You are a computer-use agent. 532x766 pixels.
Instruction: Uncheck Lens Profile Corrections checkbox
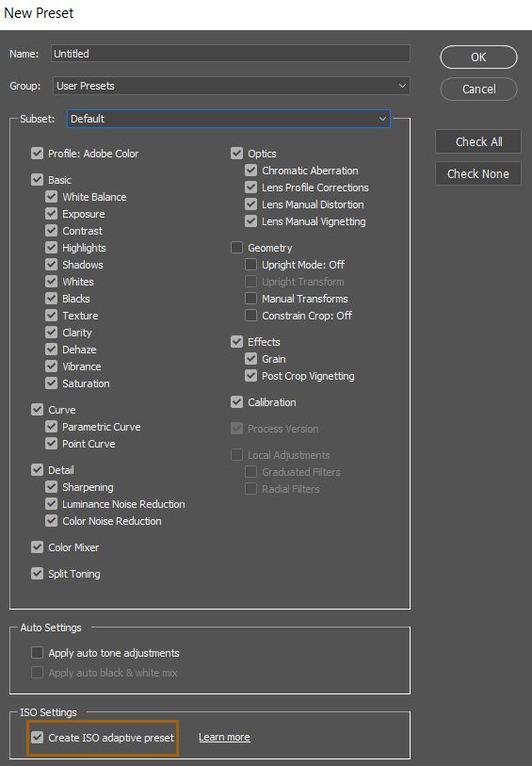coord(250,187)
